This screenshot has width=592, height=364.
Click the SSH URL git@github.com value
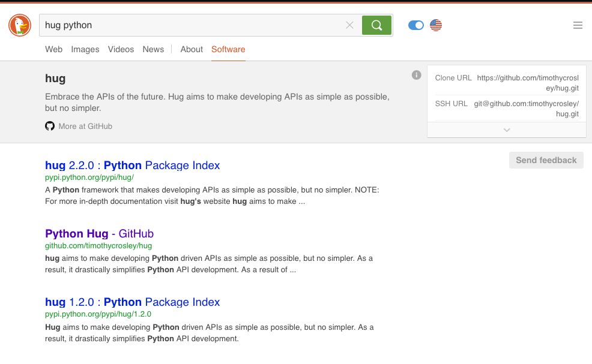(527, 109)
